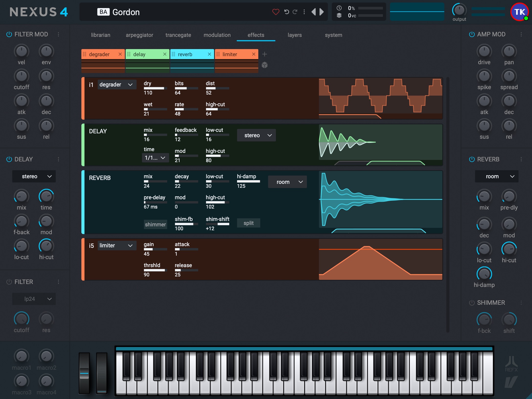Image resolution: width=532 pixels, height=399 pixels.
Task: Add a new effect slot with plus
Action: pos(264,54)
